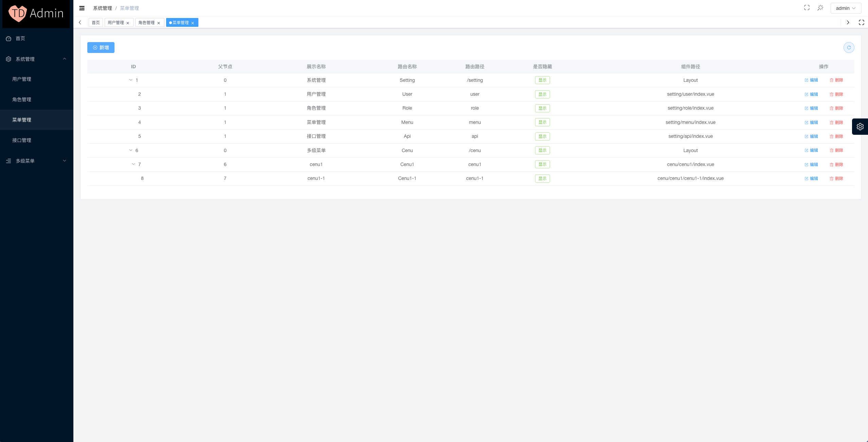Close the 用户管理 tab
The height and width of the screenshot is (442, 868).
(128, 23)
